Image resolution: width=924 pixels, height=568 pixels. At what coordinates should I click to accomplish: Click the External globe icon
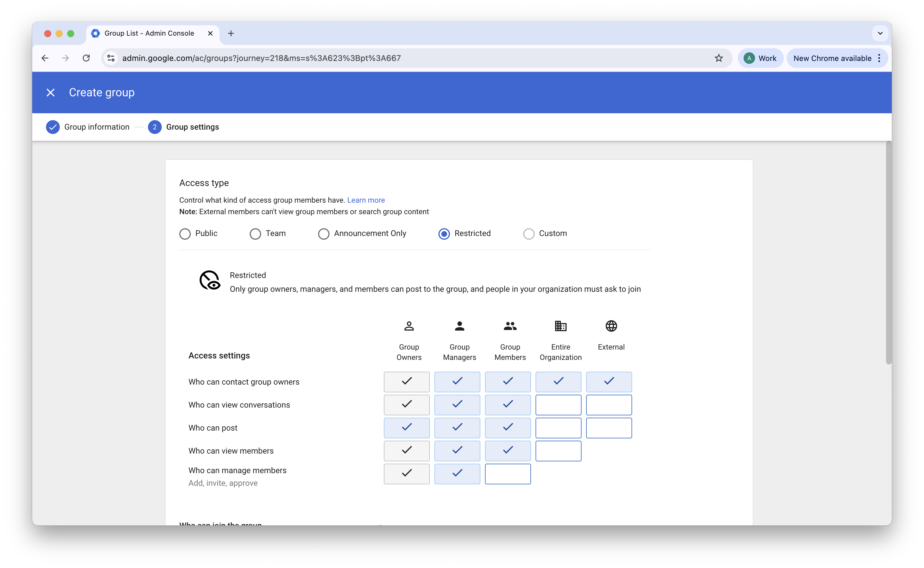pos(611,326)
